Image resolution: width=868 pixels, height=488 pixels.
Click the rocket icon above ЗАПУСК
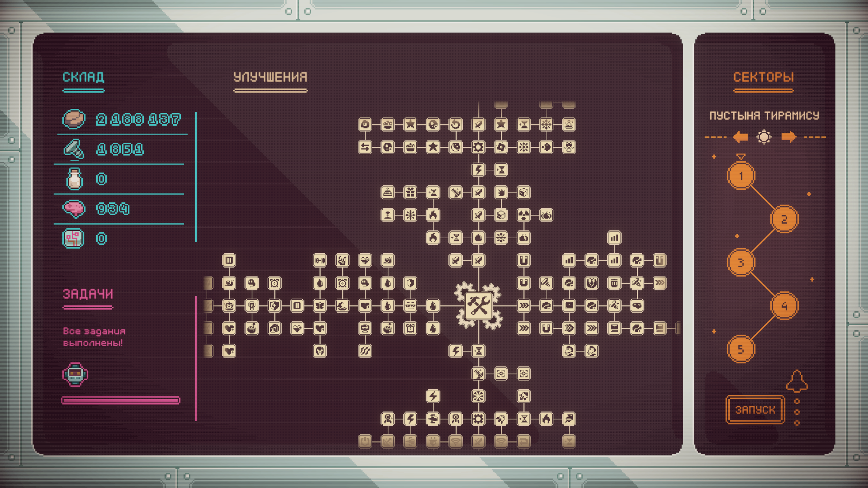(797, 381)
